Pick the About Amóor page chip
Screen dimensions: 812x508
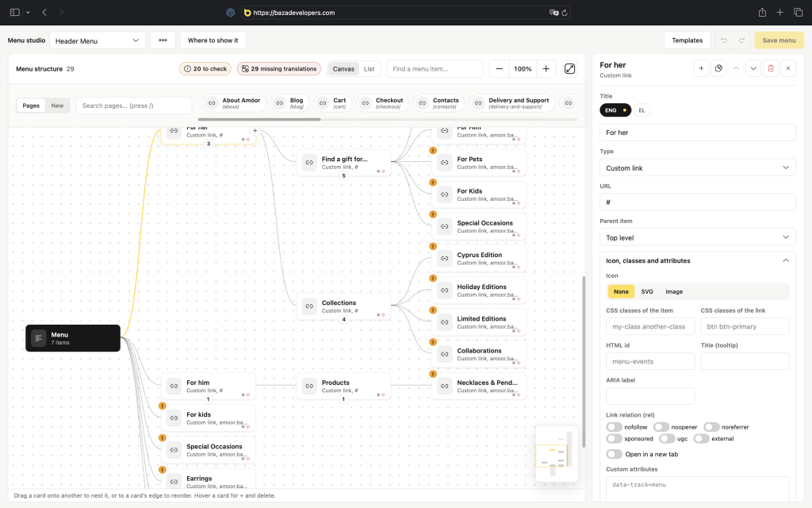tap(235, 103)
